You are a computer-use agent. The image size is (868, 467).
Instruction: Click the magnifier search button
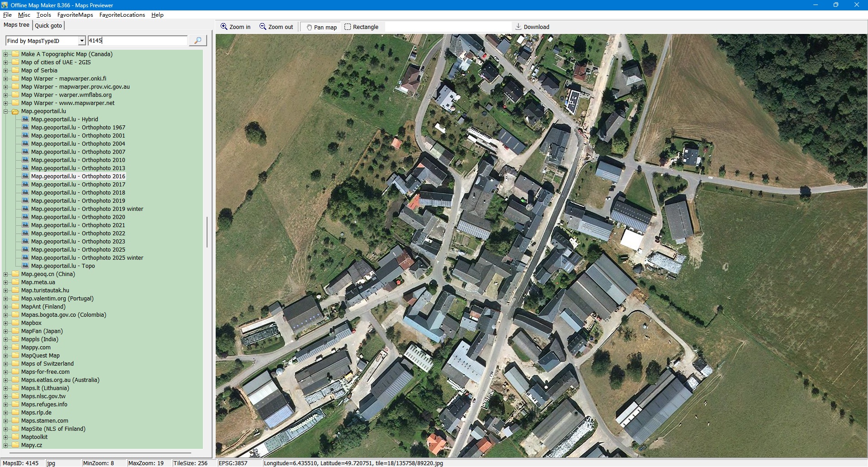198,41
